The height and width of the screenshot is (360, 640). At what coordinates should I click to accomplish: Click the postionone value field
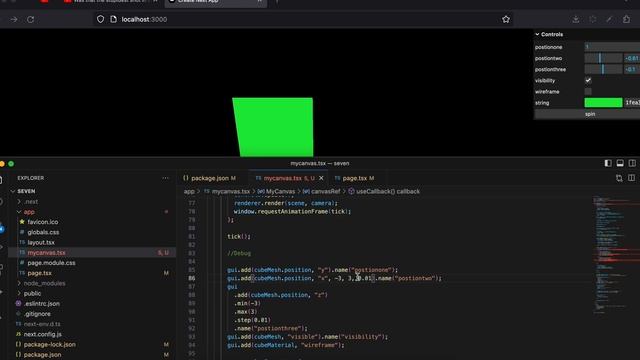(x=612, y=47)
